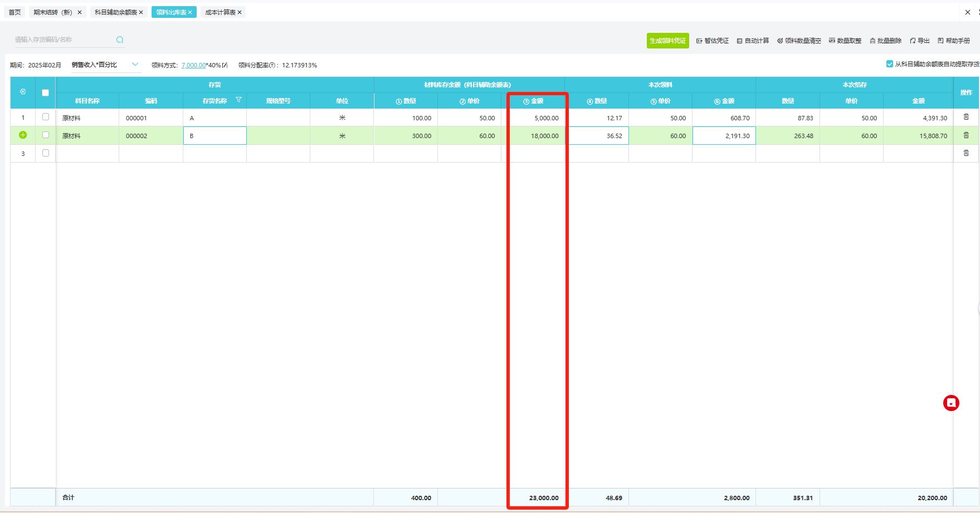This screenshot has height=513, width=980.
Task: Click the help icon beside 领料分配率
Action: 272,65
